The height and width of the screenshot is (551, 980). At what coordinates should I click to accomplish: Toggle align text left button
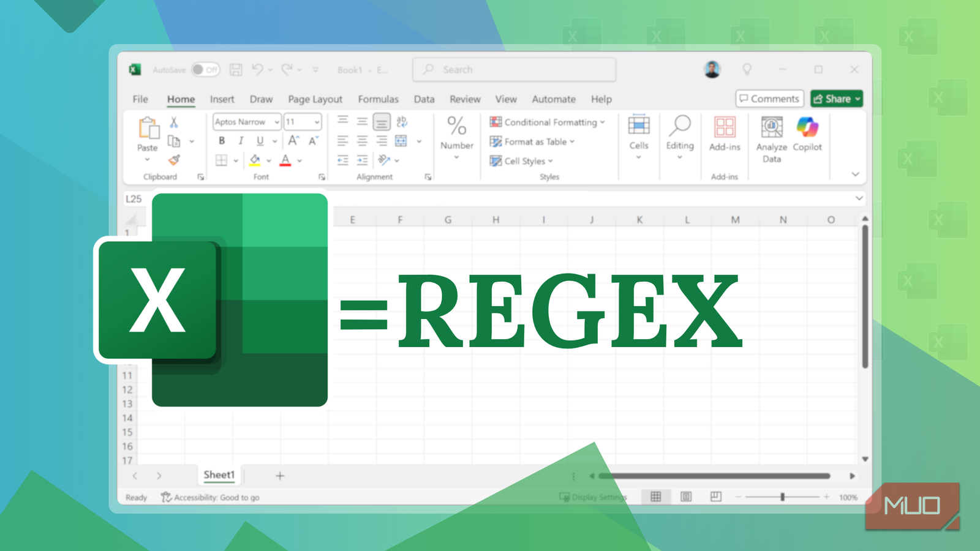pos(343,141)
